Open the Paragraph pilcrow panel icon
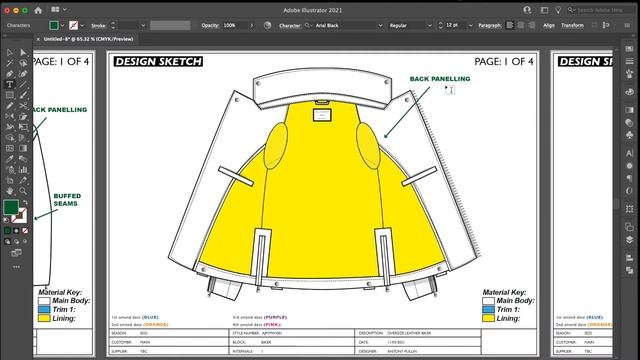This screenshot has height=360, width=640. (x=629, y=178)
